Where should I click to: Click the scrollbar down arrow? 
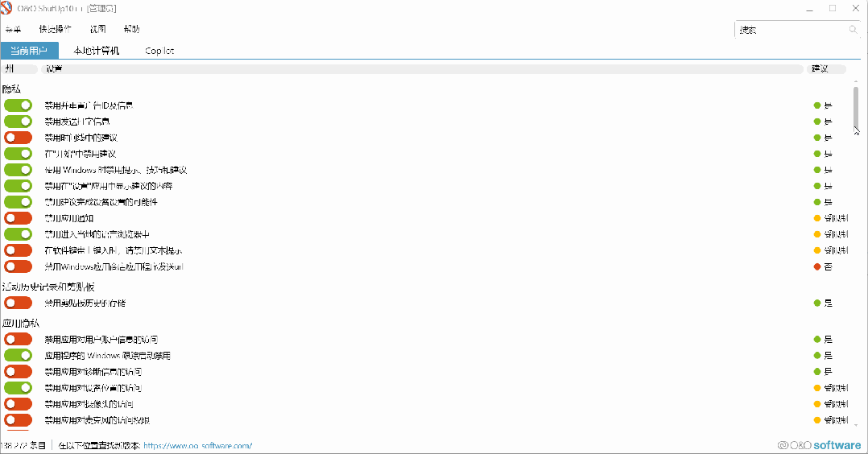click(856, 425)
